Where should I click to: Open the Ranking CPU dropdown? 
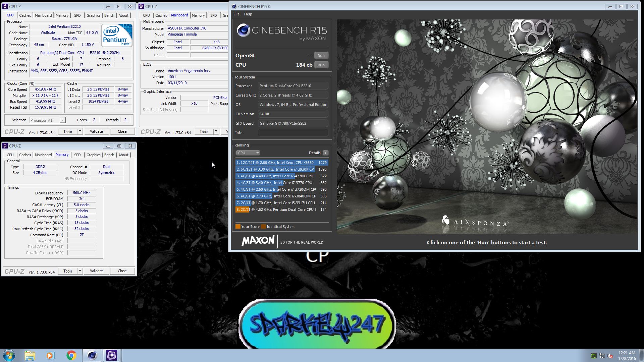coord(248,153)
